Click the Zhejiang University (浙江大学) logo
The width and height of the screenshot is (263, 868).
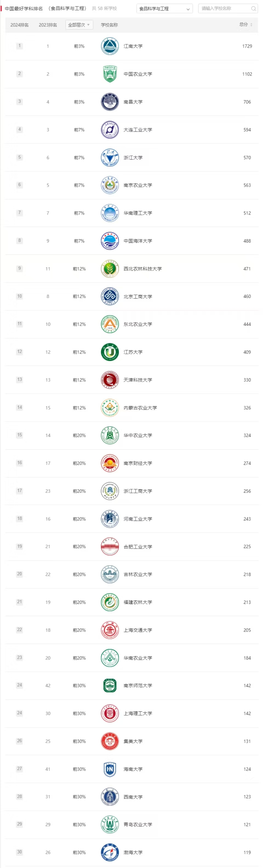pos(110,158)
